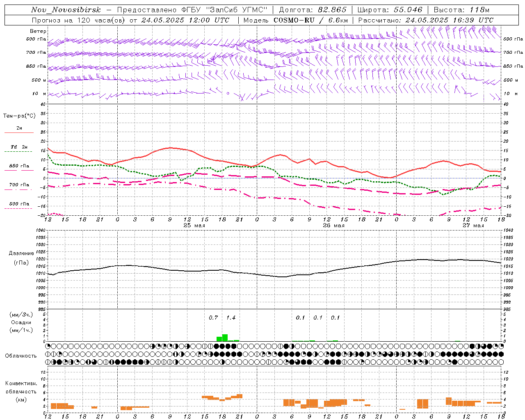Click the '700 гПа' temperature legend entry
525x420 pixels.
click(19, 185)
